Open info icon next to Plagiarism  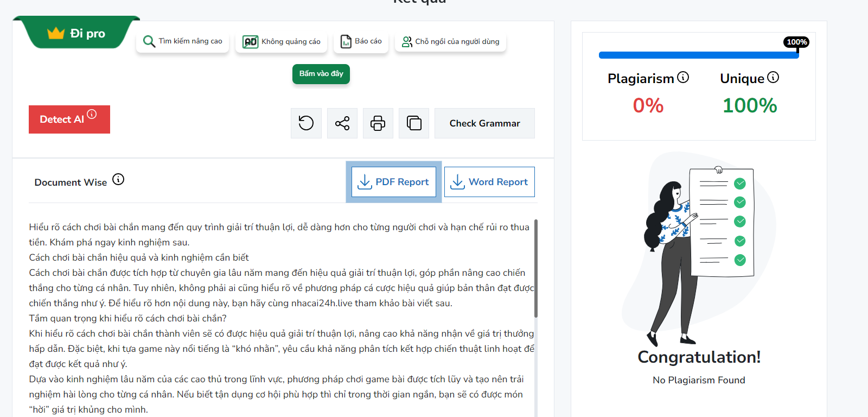coord(683,78)
